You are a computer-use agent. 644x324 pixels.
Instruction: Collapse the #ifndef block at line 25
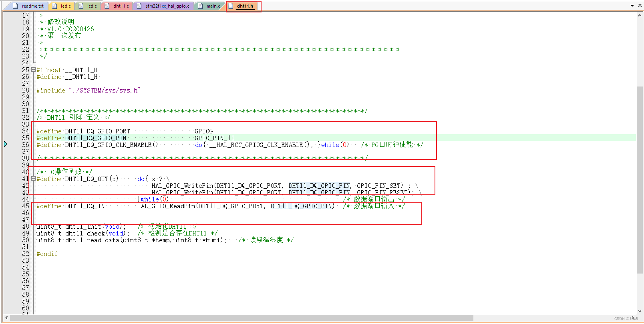coord(33,70)
